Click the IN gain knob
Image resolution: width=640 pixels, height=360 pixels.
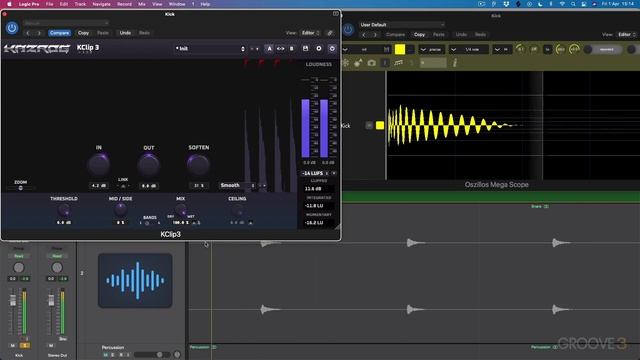(99, 165)
